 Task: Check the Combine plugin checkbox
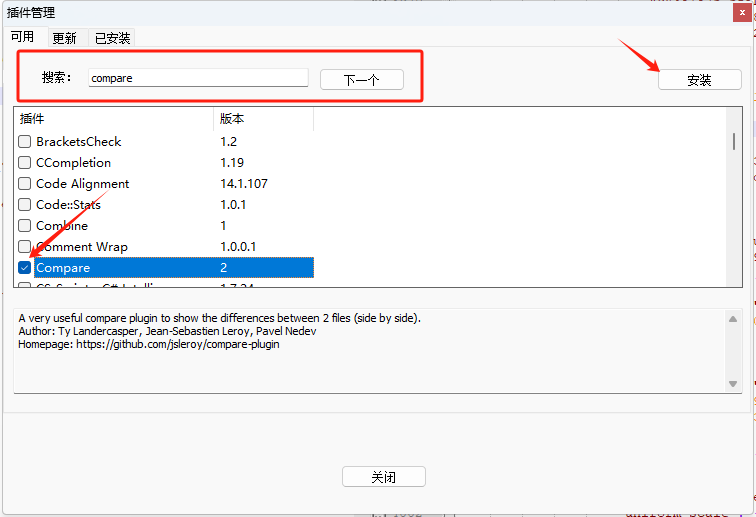point(25,226)
